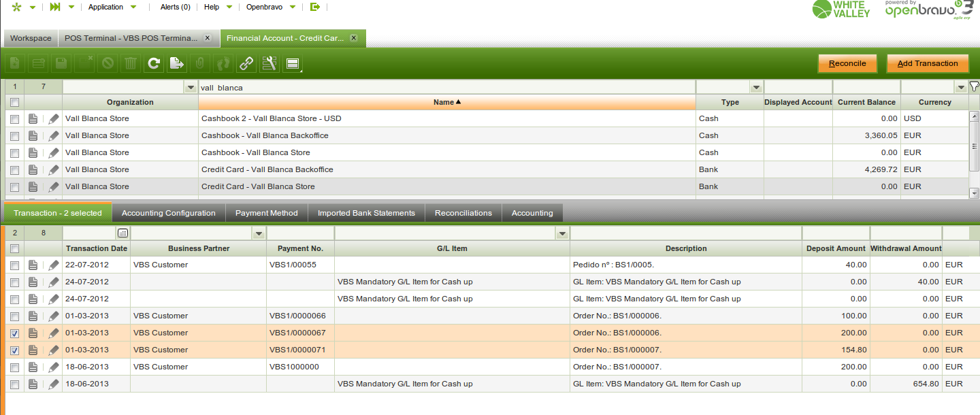Click the audit trail footprints icon
The image size is (980, 415).
223,64
